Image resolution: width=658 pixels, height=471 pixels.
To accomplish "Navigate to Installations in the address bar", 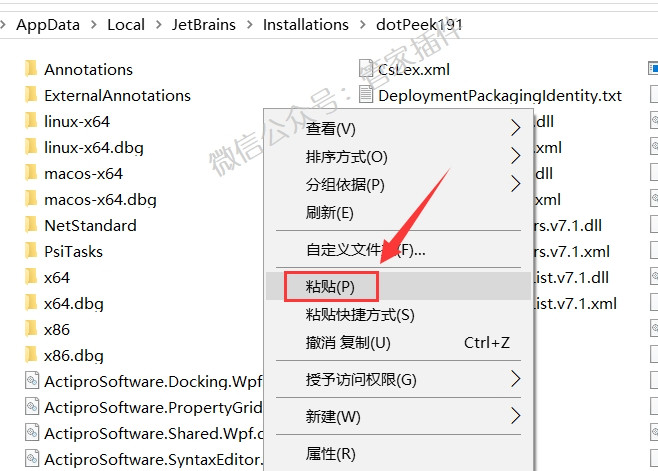I will [306, 25].
